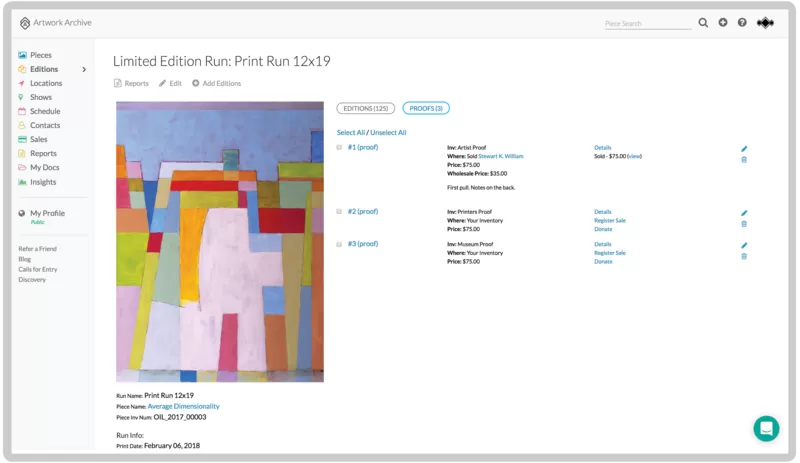Open Pieces in the sidebar
This screenshot has height=463, width=800.
[41, 55]
